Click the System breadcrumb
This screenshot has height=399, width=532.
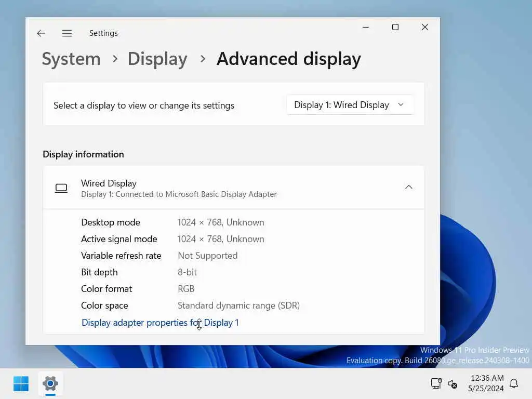tap(71, 59)
